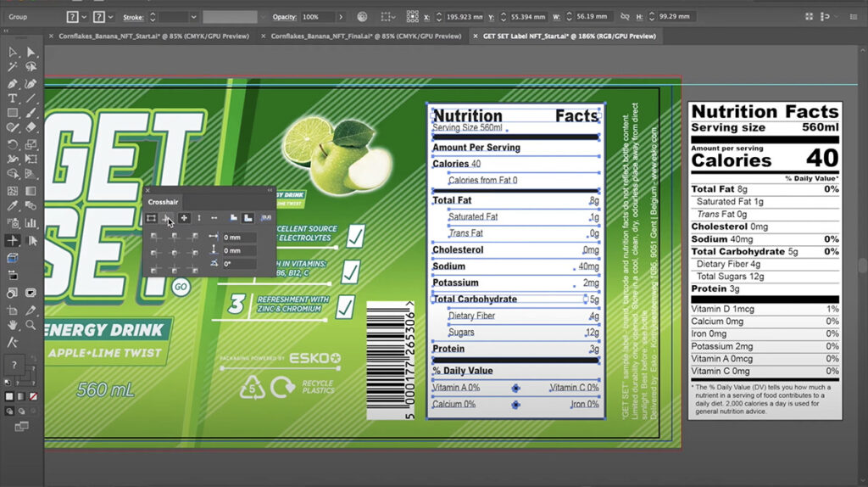
Task: Step the W width value arrows
Action: (569, 17)
